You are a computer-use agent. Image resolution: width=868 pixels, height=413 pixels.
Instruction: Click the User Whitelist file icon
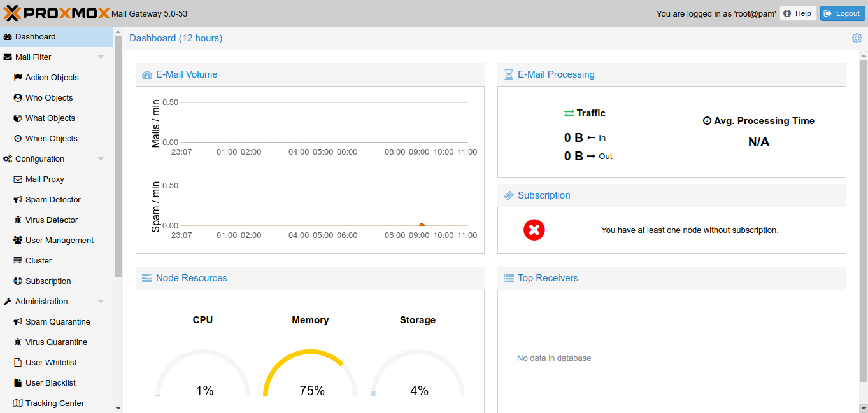point(18,363)
